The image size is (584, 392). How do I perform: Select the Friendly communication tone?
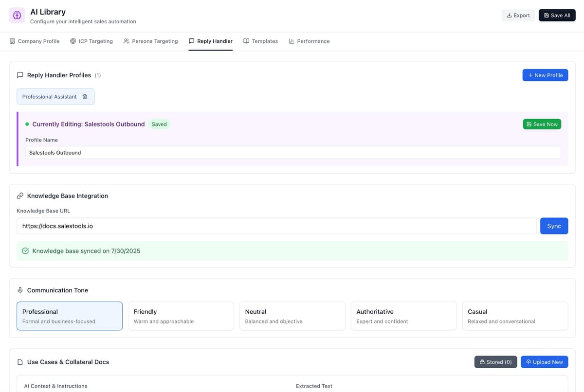pos(181,316)
